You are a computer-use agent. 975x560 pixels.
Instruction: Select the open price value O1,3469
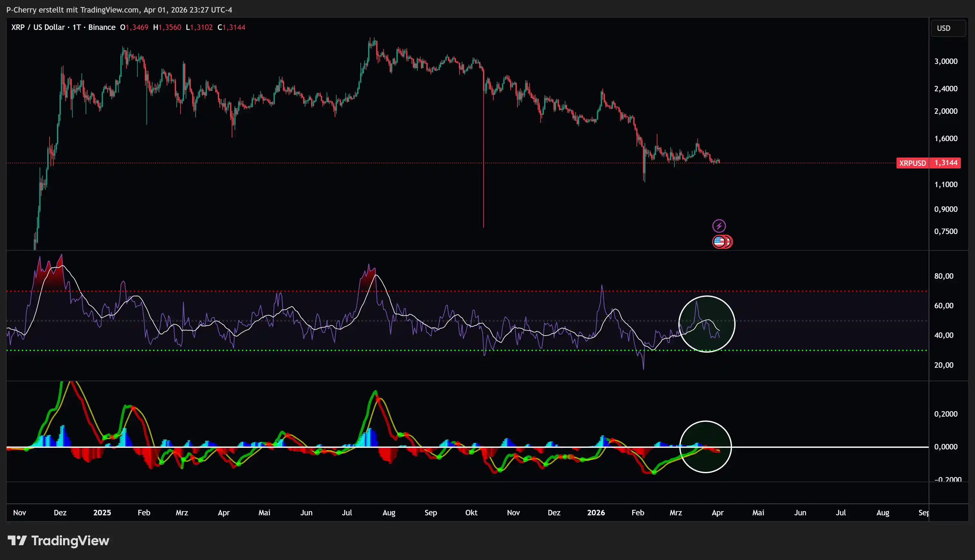click(135, 27)
